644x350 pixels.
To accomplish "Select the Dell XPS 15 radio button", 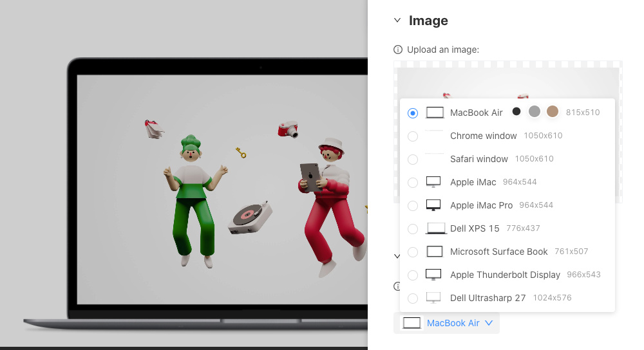I will click(x=413, y=229).
